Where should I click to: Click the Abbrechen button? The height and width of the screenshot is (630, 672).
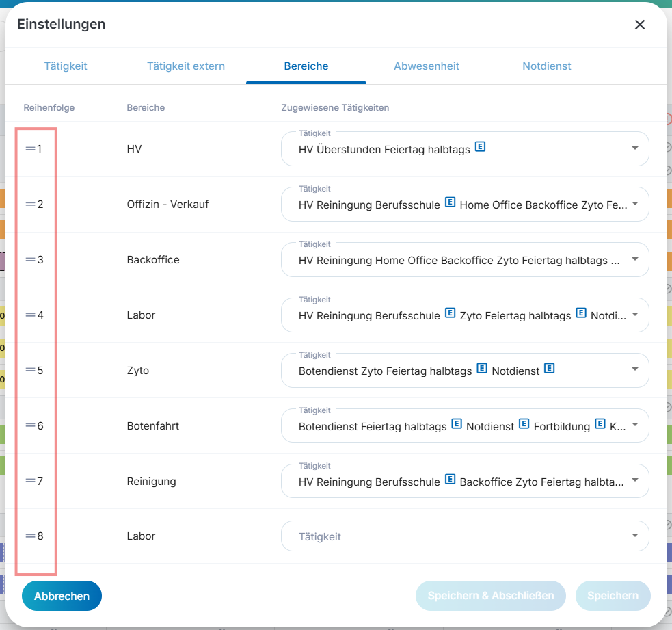62,596
